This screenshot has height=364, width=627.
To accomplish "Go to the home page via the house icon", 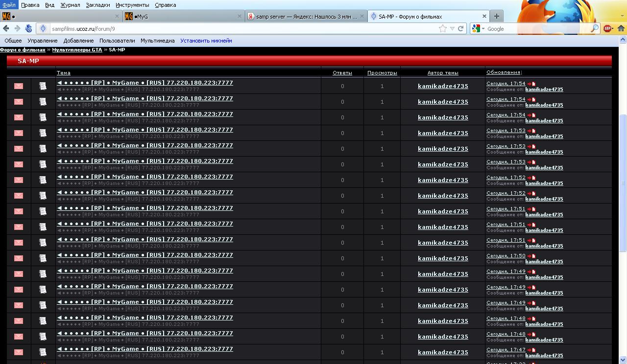I will [x=621, y=29].
